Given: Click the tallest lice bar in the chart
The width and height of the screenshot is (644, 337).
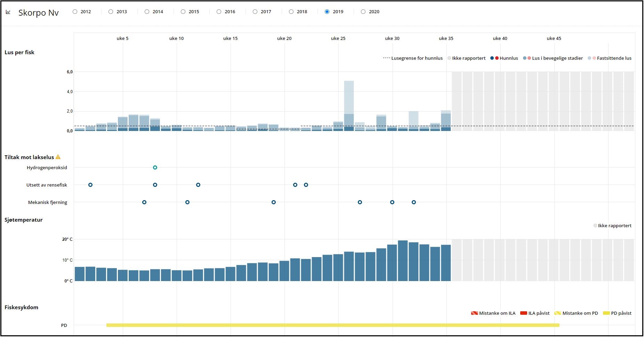Looking at the screenshot, I should click(x=349, y=104).
